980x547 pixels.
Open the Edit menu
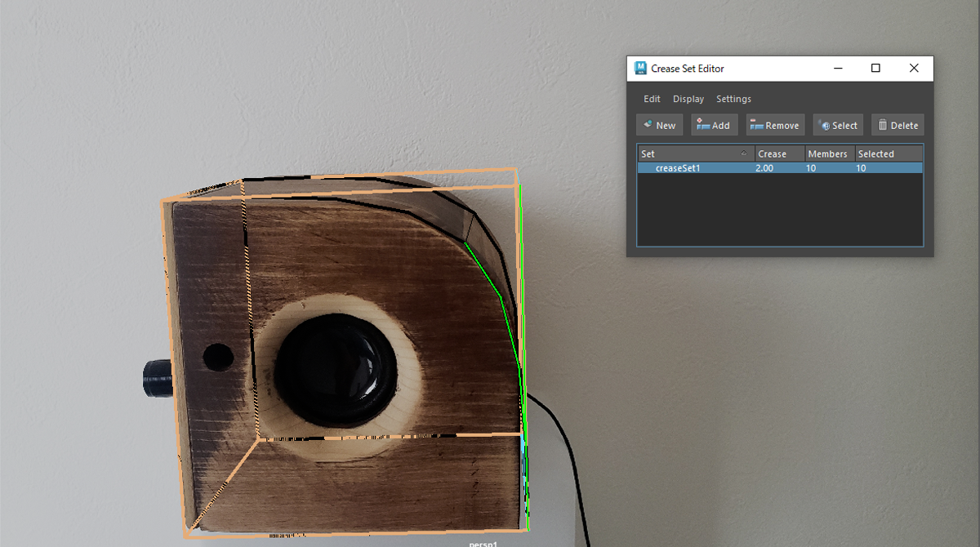[652, 99]
